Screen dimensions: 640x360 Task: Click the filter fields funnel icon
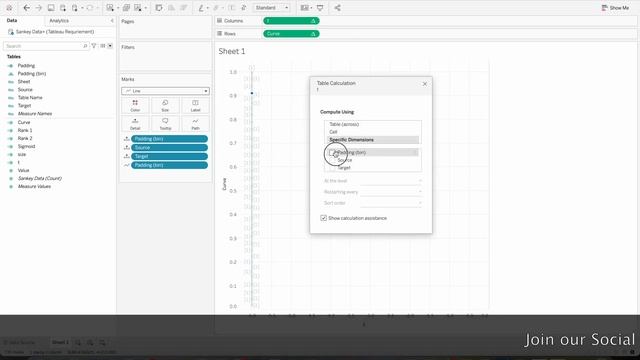[x=94, y=46]
